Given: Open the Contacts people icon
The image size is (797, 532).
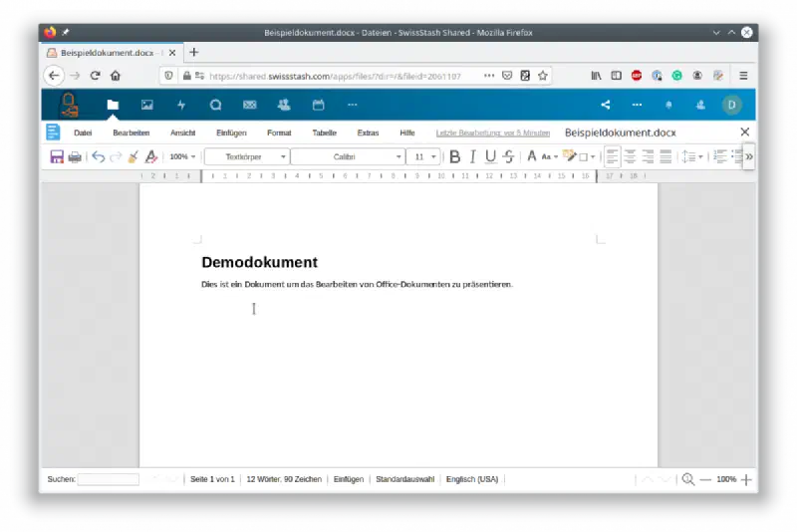Looking at the screenshot, I should tap(284, 105).
